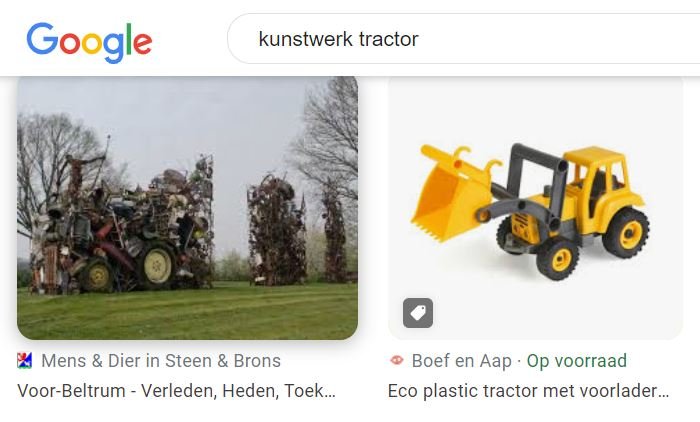Image resolution: width=700 pixels, height=422 pixels.
Task: Open the yellow toy tractor thumbnail
Action: click(x=536, y=208)
